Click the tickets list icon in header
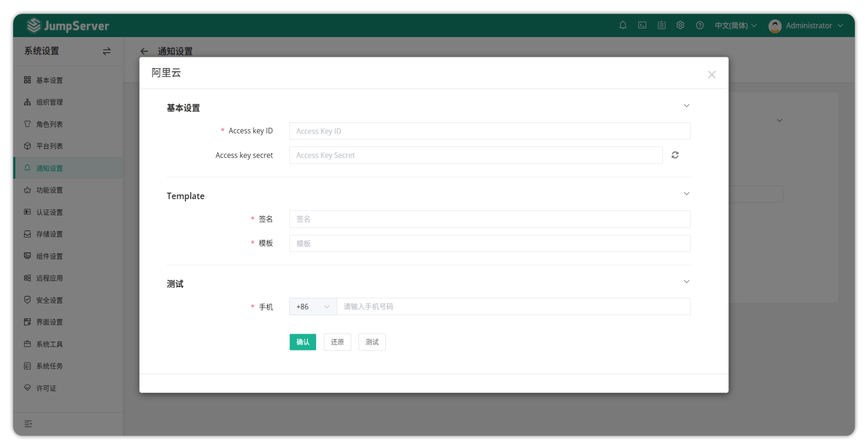The width and height of the screenshot is (868, 445). tap(661, 26)
